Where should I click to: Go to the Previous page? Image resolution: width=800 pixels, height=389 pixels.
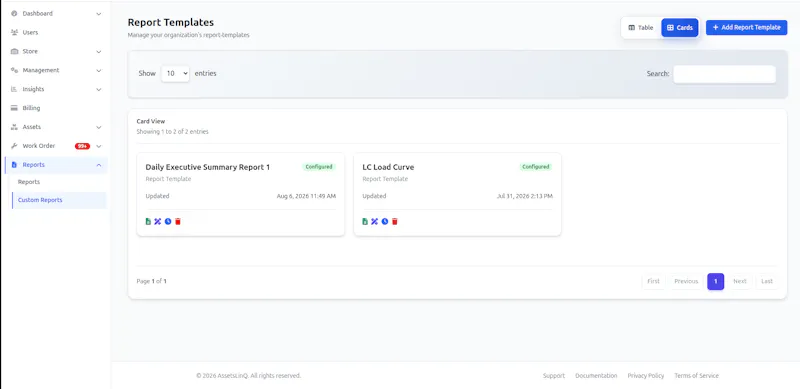pos(686,281)
